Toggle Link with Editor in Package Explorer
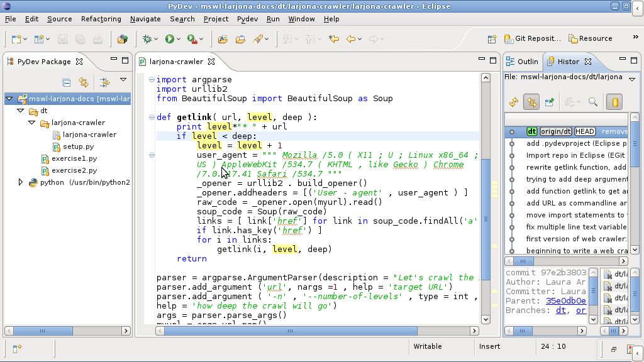Screen dimensions: 644x362 click(x=84, y=82)
